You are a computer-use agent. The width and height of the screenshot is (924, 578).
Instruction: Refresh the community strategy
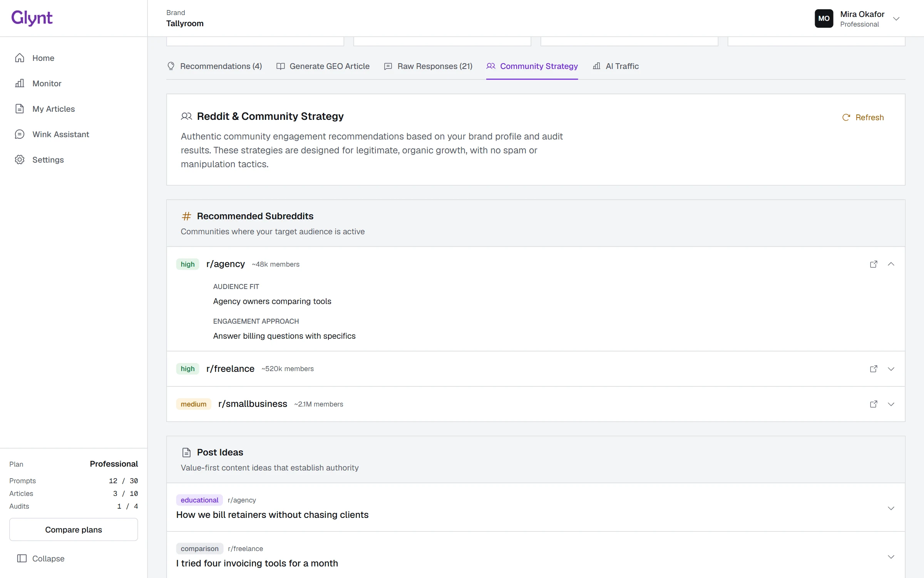click(863, 118)
